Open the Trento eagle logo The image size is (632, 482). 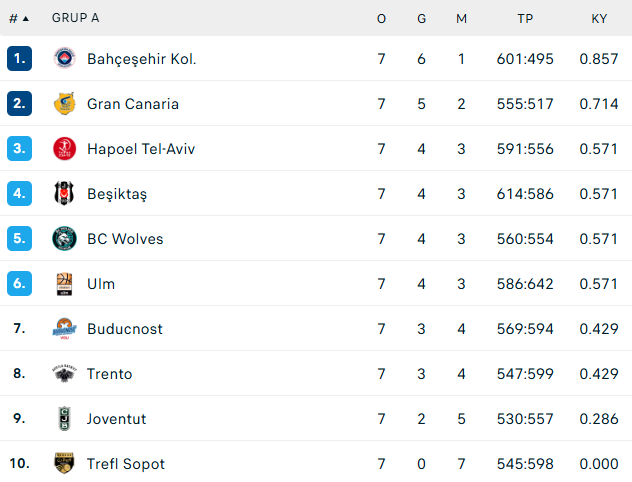pyautogui.click(x=64, y=374)
